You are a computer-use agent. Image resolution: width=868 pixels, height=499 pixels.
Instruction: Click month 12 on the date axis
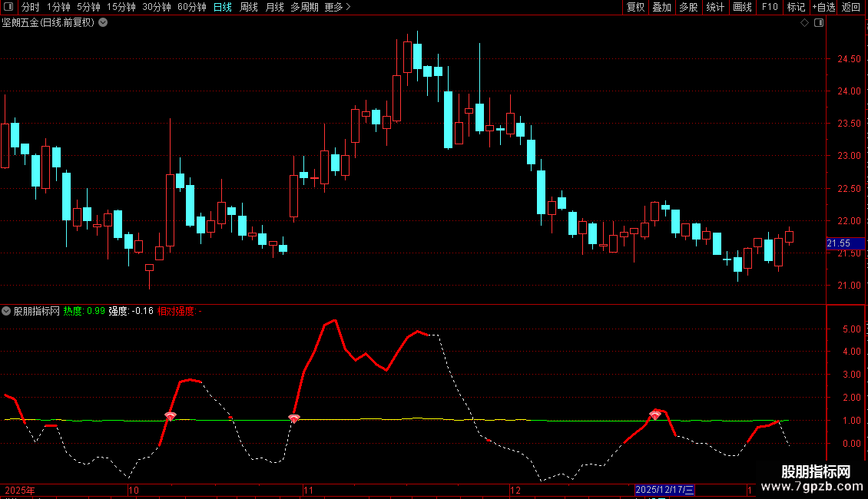coord(515,490)
